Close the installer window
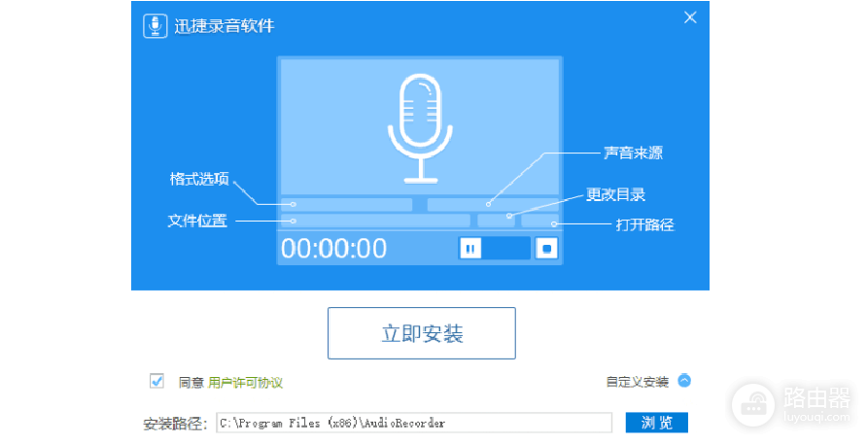868x444 pixels. [x=690, y=17]
